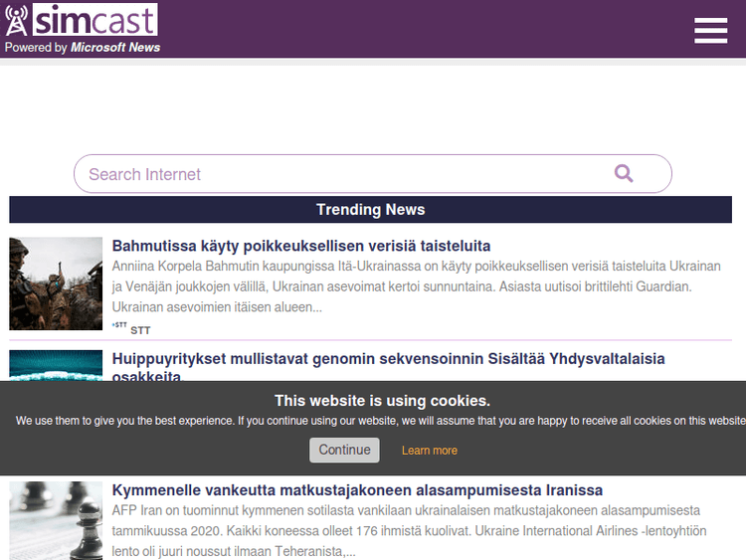
Task: Click the magnifying glass search icon
Action: 624,173
